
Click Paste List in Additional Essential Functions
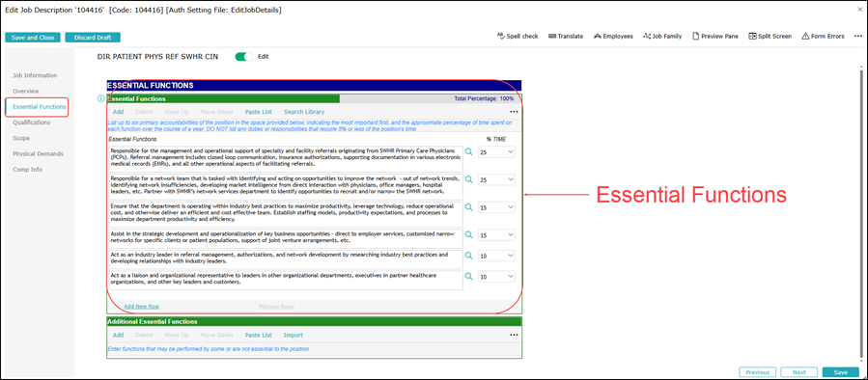coord(259,336)
